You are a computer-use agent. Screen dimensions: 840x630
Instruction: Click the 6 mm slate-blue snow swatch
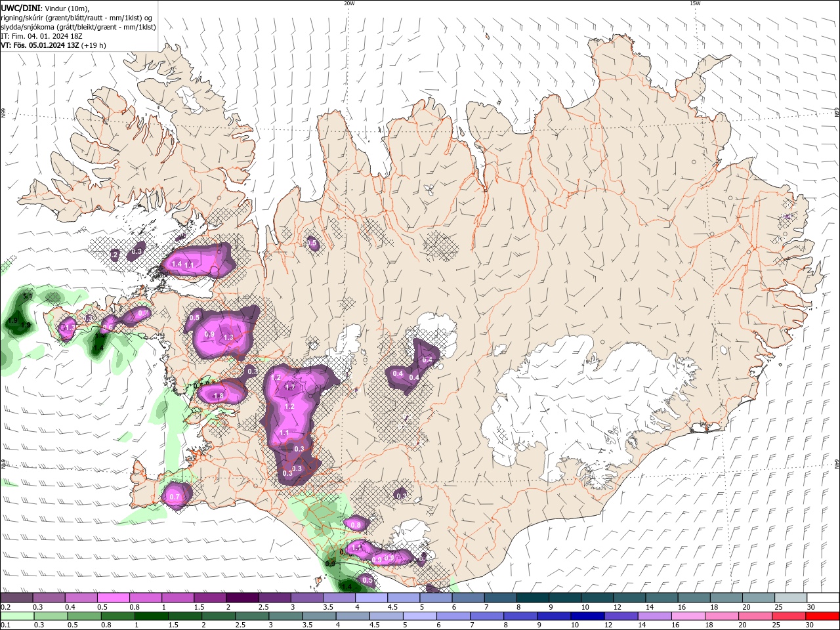469,598
